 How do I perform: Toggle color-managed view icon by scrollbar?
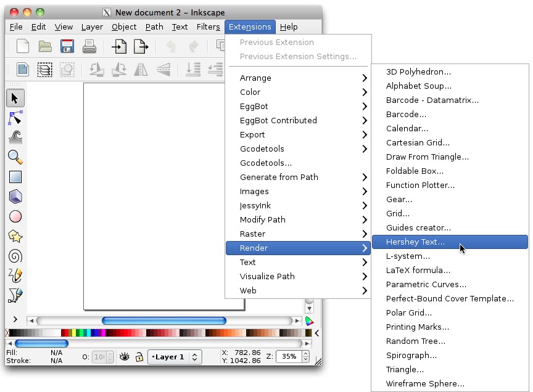coord(310,321)
